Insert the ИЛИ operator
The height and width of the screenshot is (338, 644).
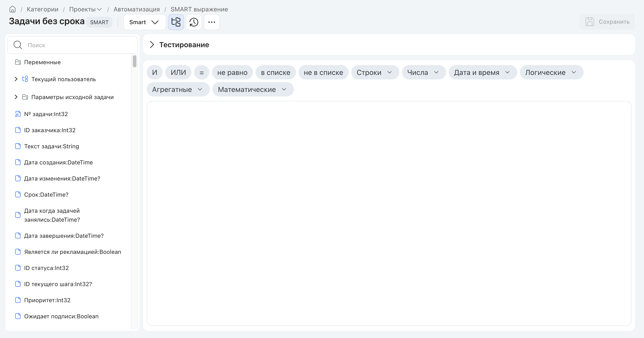pos(178,72)
